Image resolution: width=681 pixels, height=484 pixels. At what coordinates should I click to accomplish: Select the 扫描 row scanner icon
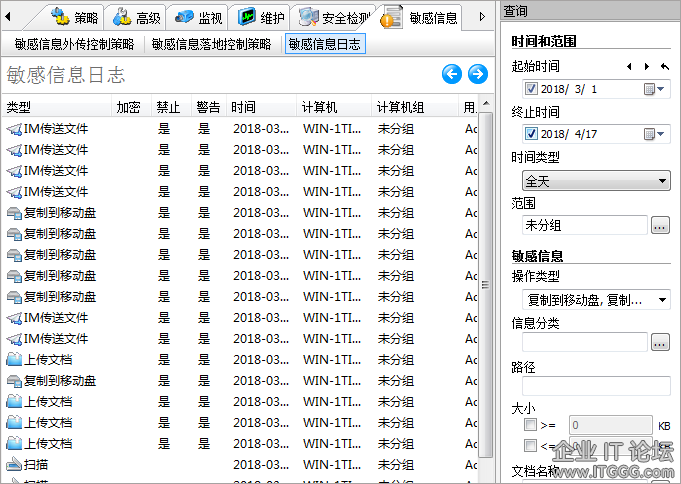(14, 464)
